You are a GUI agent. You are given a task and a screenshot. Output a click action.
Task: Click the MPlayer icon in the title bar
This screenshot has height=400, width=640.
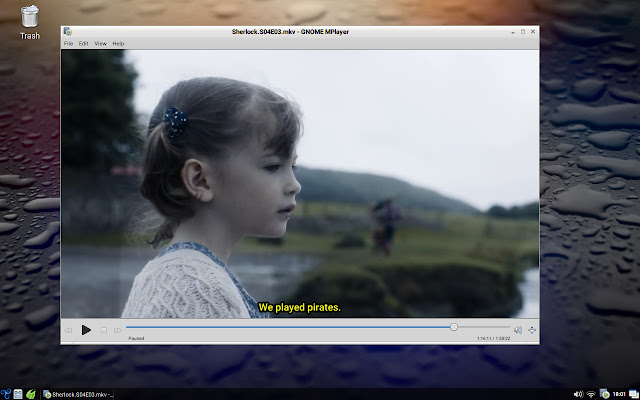click(68, 31)
